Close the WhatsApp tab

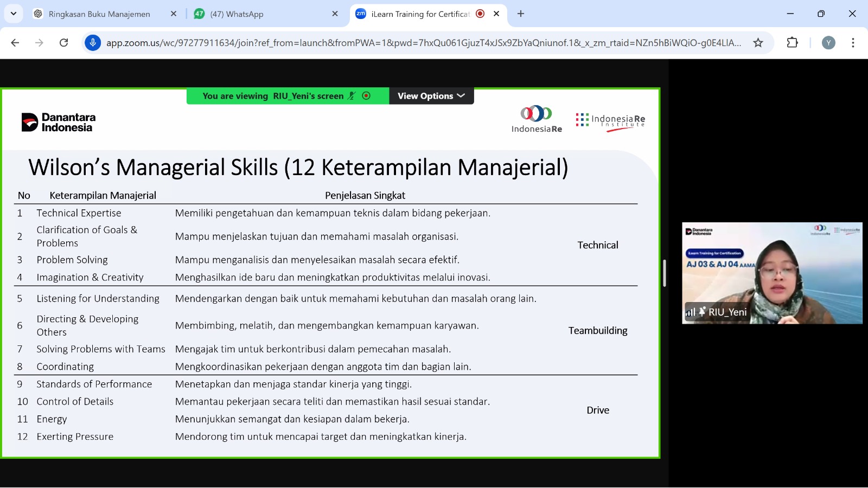335,14
